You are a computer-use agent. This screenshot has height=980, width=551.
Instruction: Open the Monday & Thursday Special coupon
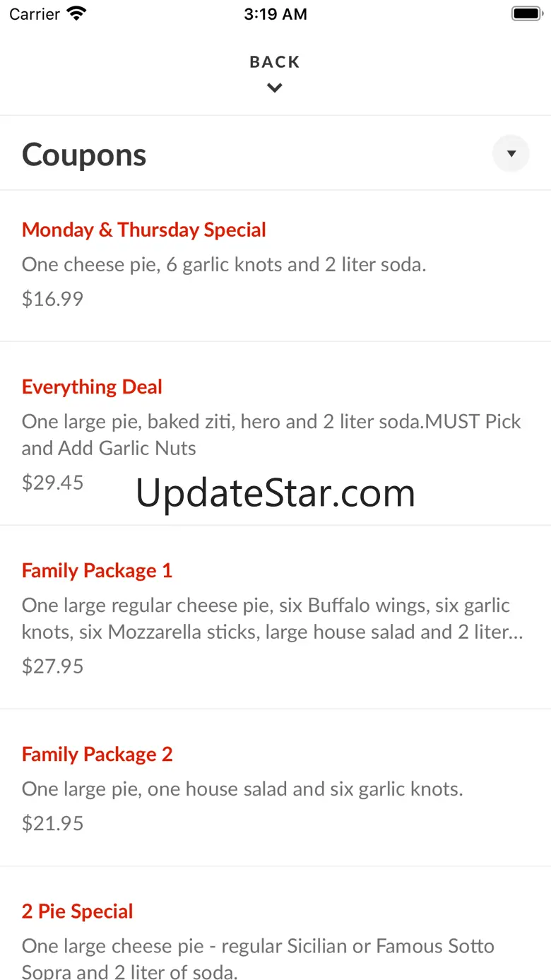click(x=143, y=230)
